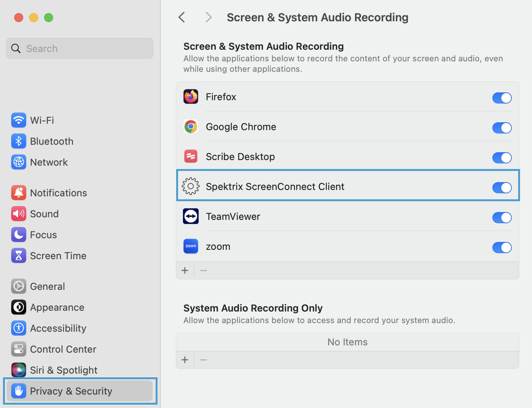Select Focus in the sidebar

click(x=43, y=235)
